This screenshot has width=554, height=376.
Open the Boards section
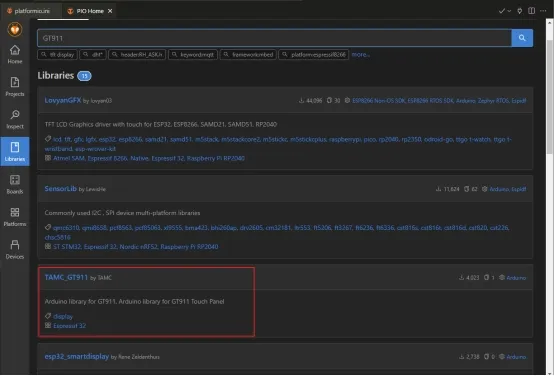(x=15, y=184)
